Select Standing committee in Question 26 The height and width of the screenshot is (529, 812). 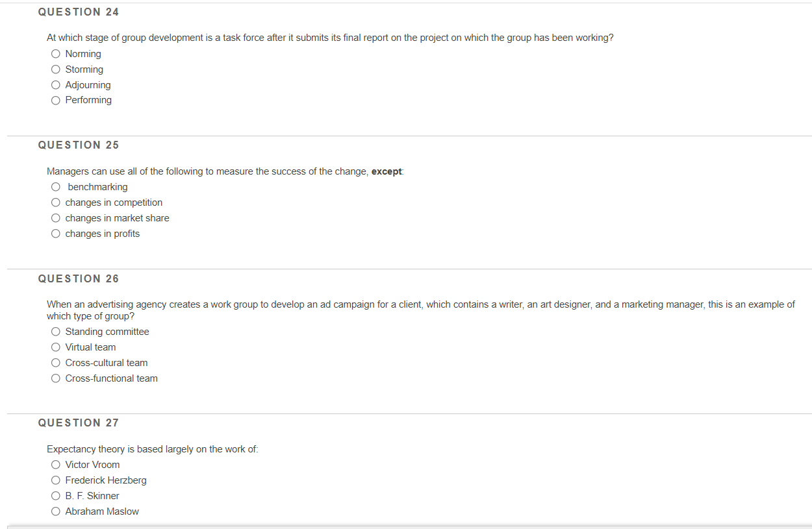pos(55,331)
